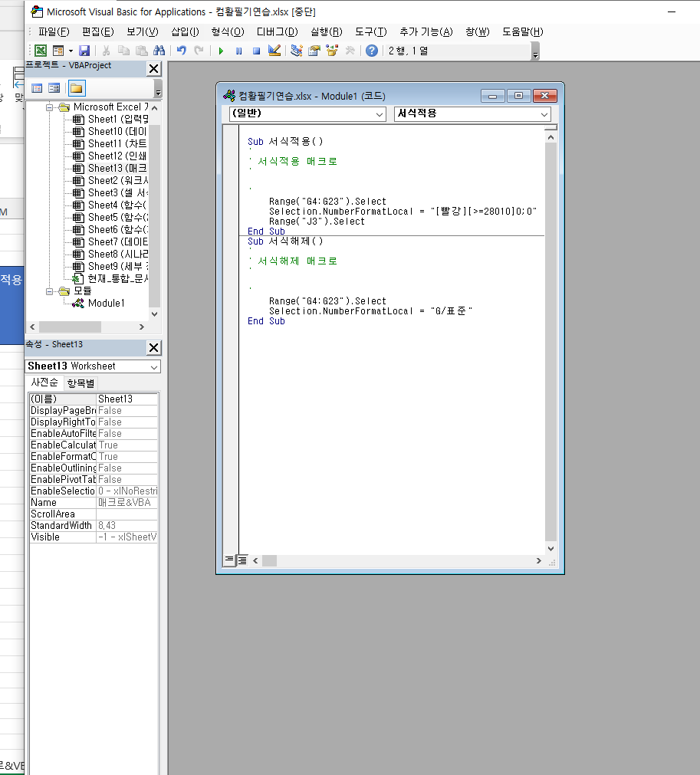
Task: Run the macro with the play icon
Action: [221, 51]
